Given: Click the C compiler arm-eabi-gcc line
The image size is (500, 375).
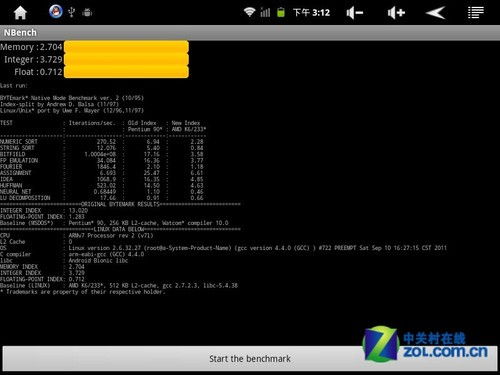Looking at the screenshot, I should click(72, 254).
